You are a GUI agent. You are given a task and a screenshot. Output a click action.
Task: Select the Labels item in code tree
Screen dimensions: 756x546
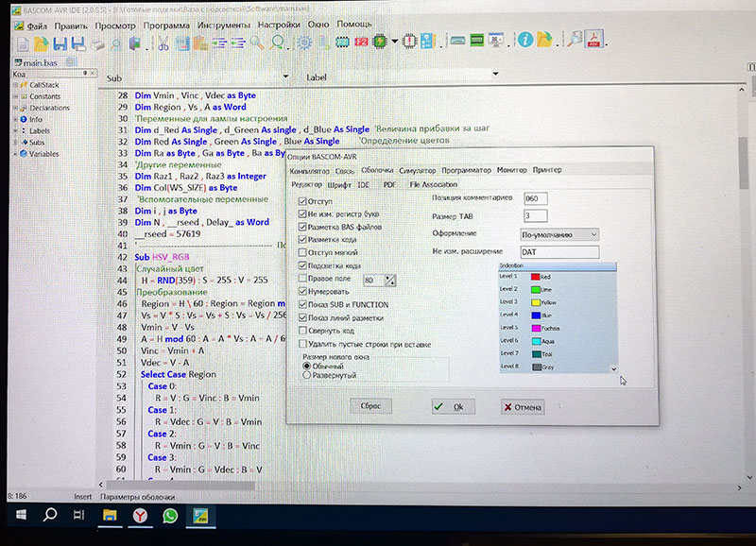[x=40, y=130]
